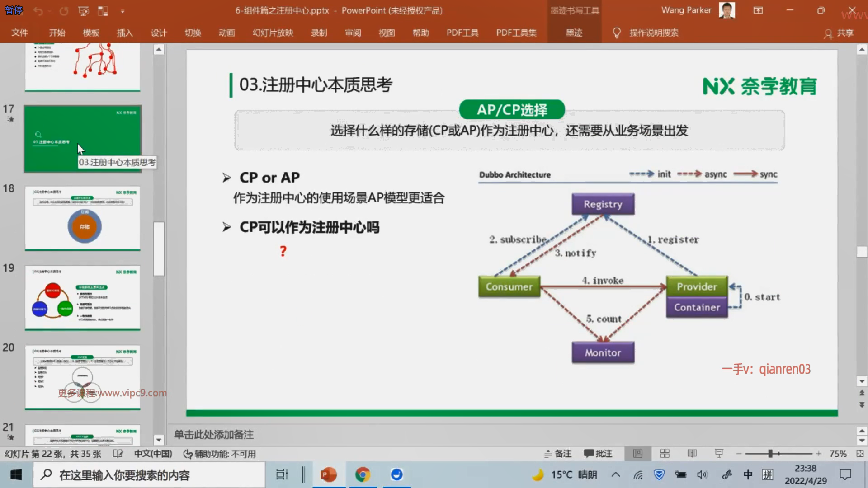Switch to slide sorter view icon
The height and width of the screenshot is (488, 868).
click(665, 453)
